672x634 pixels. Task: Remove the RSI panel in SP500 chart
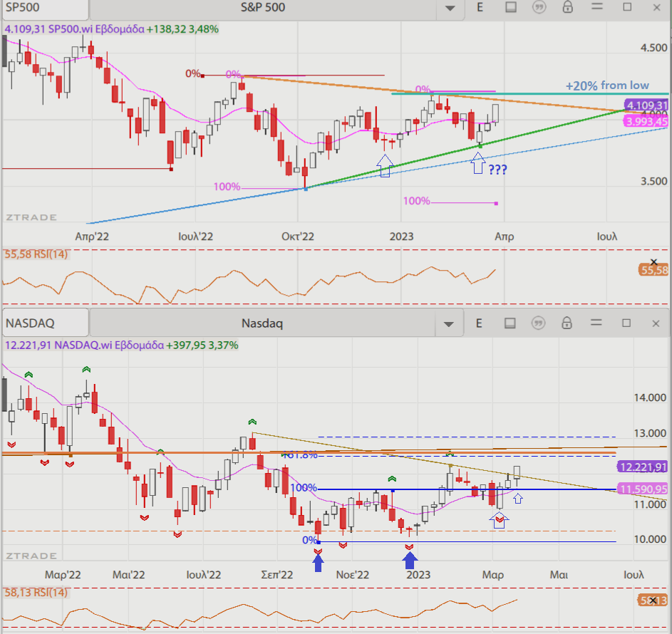click(x=653, y=261)
